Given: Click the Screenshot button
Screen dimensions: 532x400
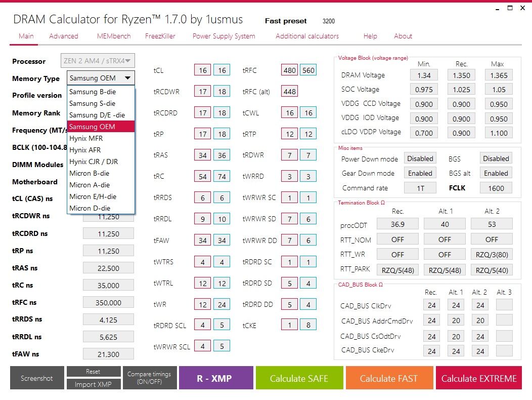Looking at the screenshot, I should click(x=37, y=378).
